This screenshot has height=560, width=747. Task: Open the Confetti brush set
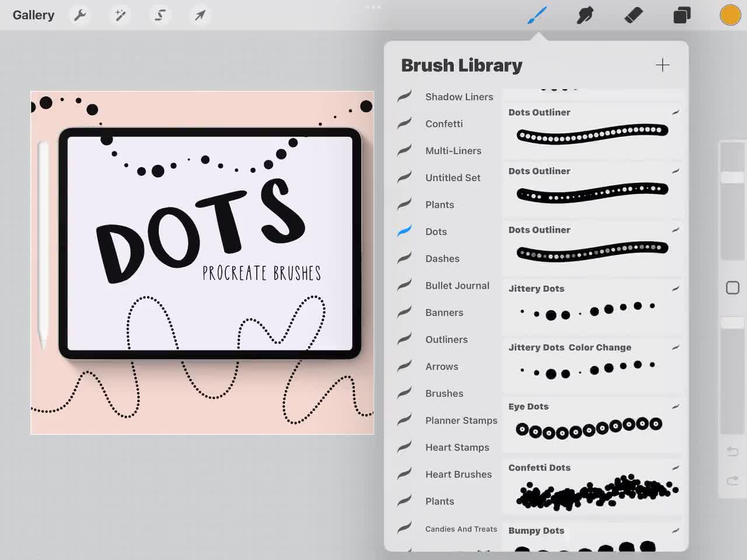(445, 124)
